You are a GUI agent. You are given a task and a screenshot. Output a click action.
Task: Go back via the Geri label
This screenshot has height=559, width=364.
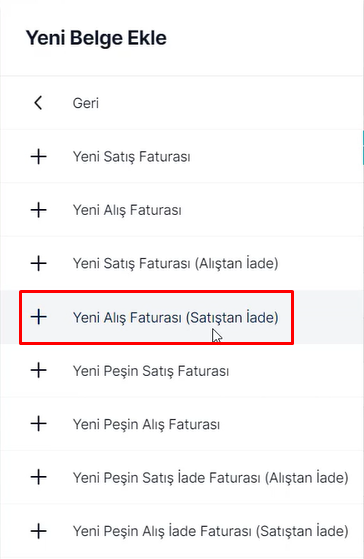pos(86,103)
